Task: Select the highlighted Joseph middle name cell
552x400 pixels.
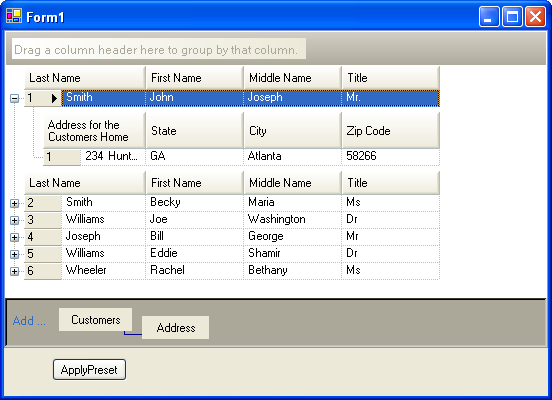Action: 293,98
